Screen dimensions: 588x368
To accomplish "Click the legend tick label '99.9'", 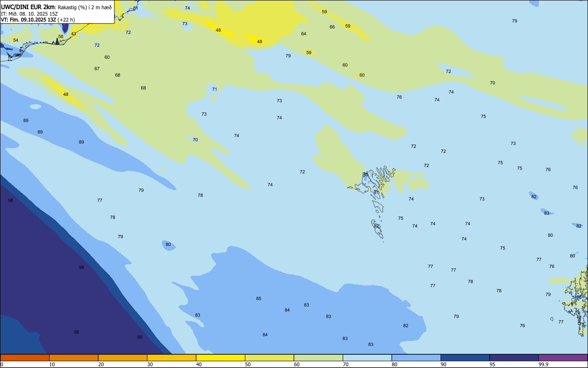I will (543, 364).
